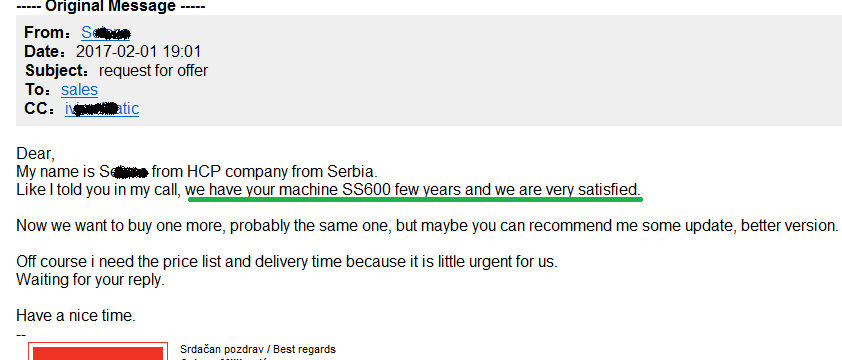Open the CC address link ending in 'atic'

point(102,109)
